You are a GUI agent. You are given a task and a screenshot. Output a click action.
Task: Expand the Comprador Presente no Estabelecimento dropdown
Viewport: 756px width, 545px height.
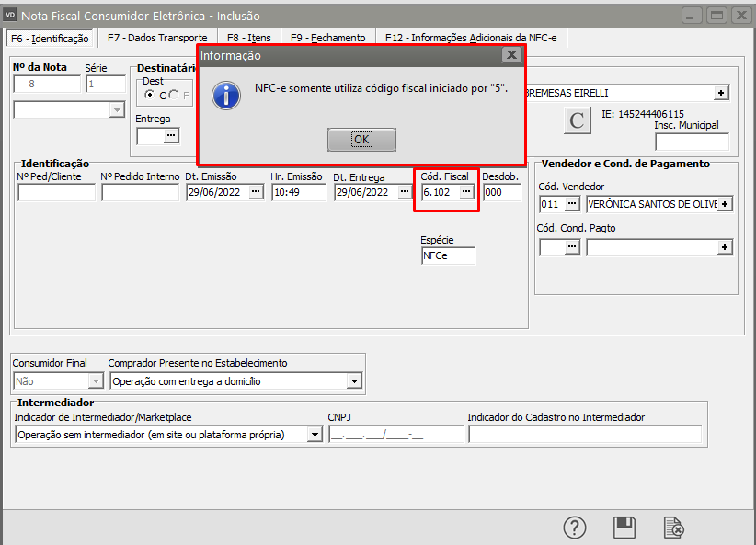coord(354,381)
